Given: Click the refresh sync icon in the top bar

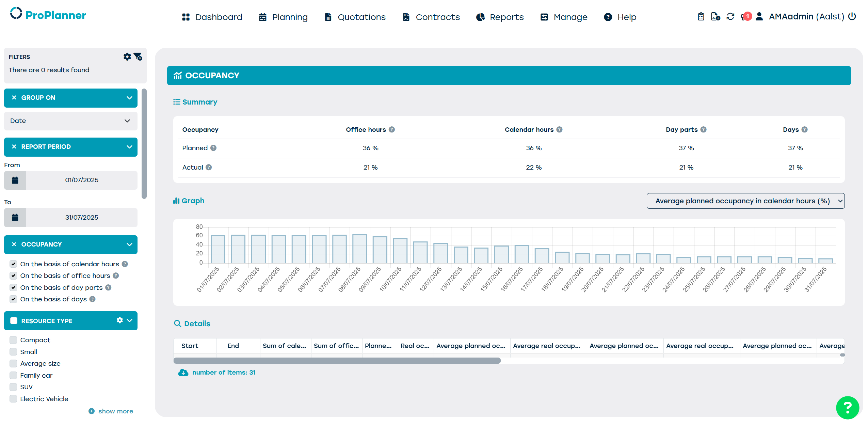Looking at the screenshot, I should tap(730, 17).
